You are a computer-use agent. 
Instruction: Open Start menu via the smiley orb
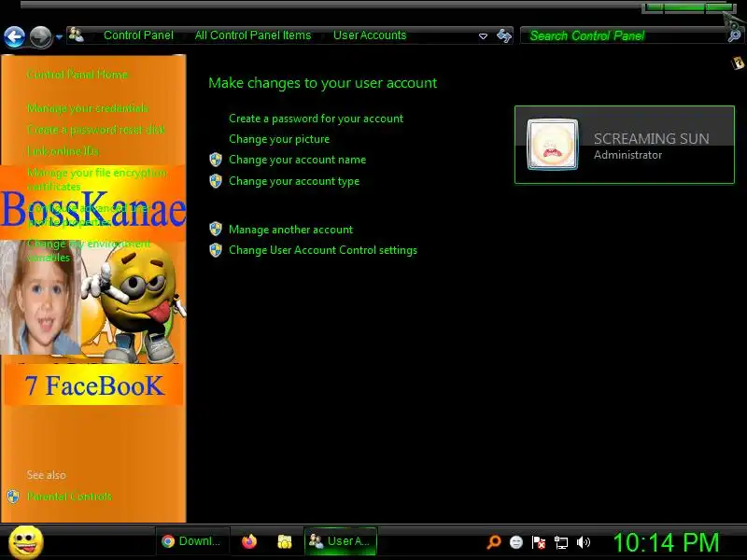tap(26, 542)
